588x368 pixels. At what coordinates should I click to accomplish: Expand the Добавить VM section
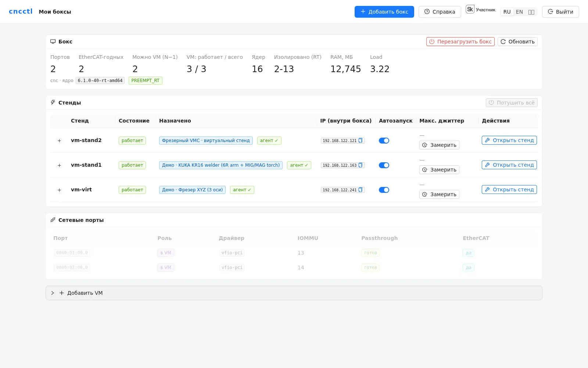[294, 293]
